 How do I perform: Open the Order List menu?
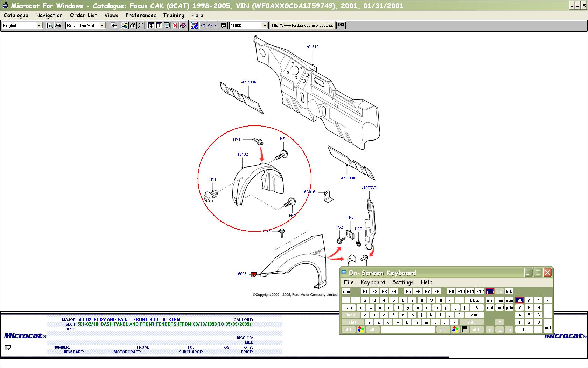click(x=83, y=15)
